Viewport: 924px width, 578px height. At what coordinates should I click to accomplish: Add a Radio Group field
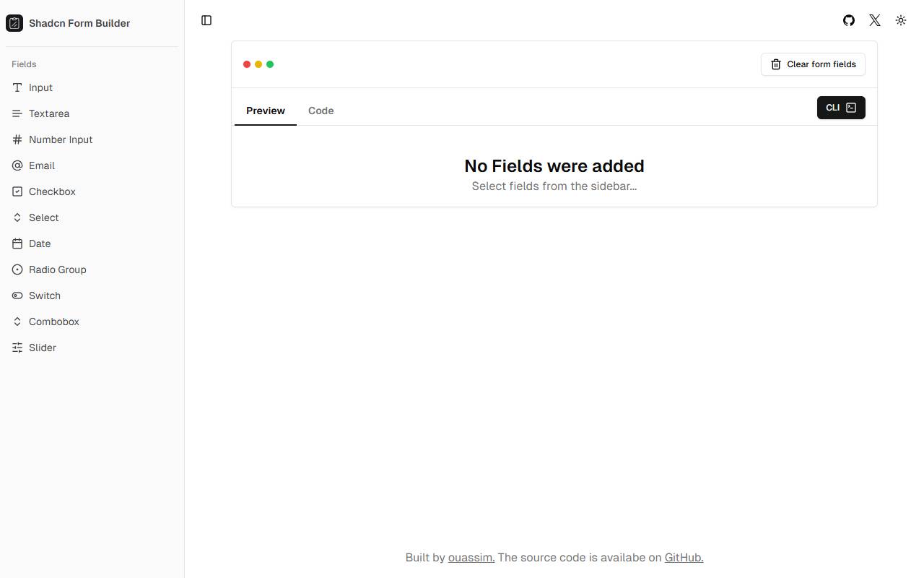(92, 269)
